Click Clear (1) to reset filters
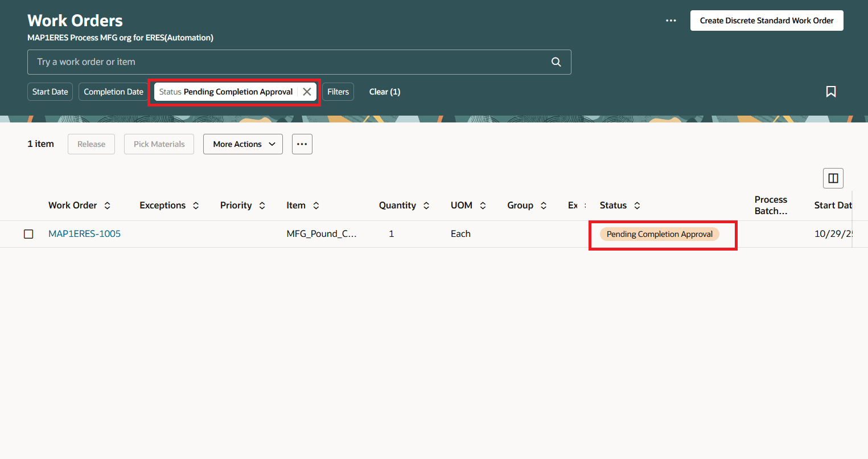 click(x=385, y=92)
